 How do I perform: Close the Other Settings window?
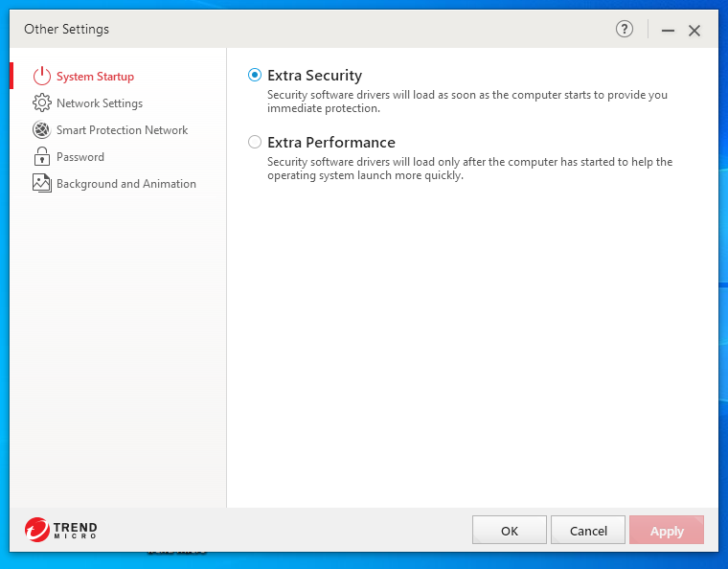(694, 31)
